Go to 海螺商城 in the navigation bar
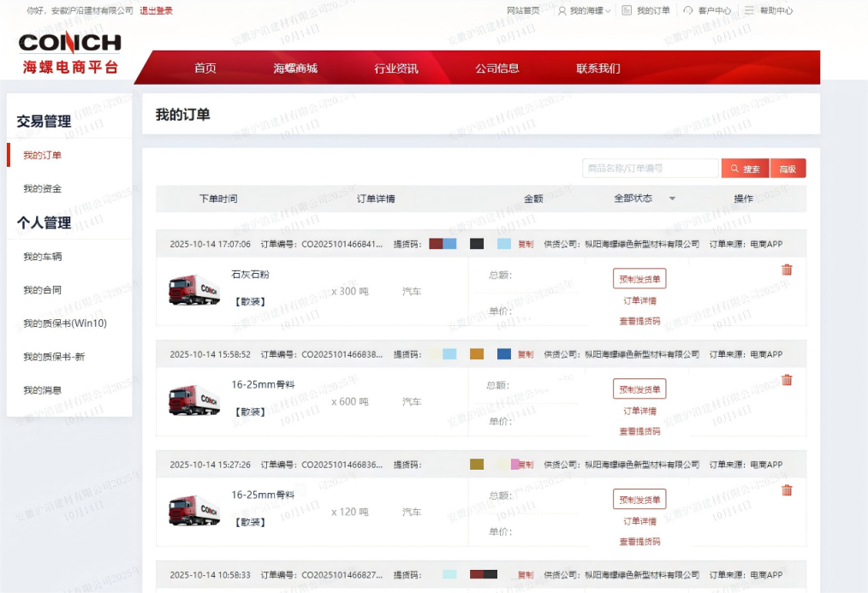This screenshot has width=868, height=593. [295, 68]
